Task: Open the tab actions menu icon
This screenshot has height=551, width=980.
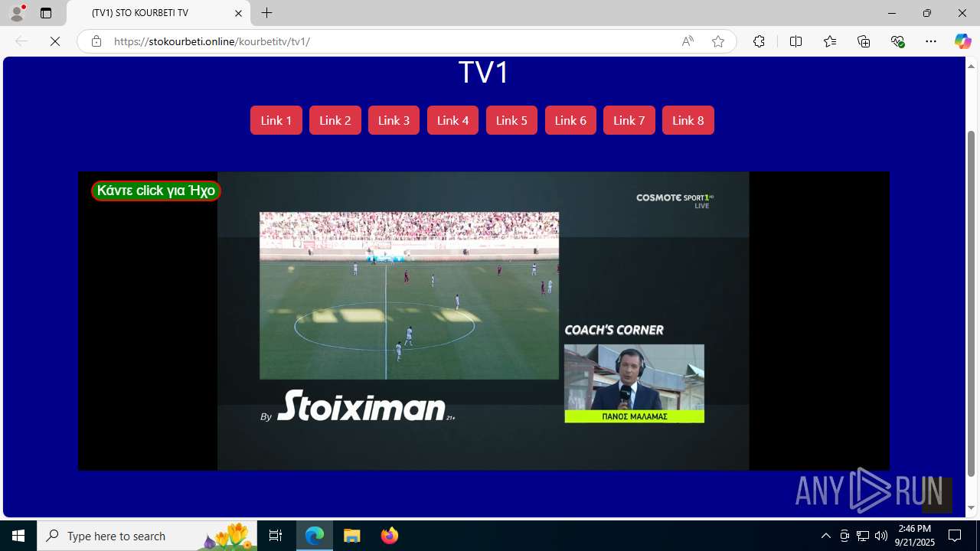Action: coord(46,13)
